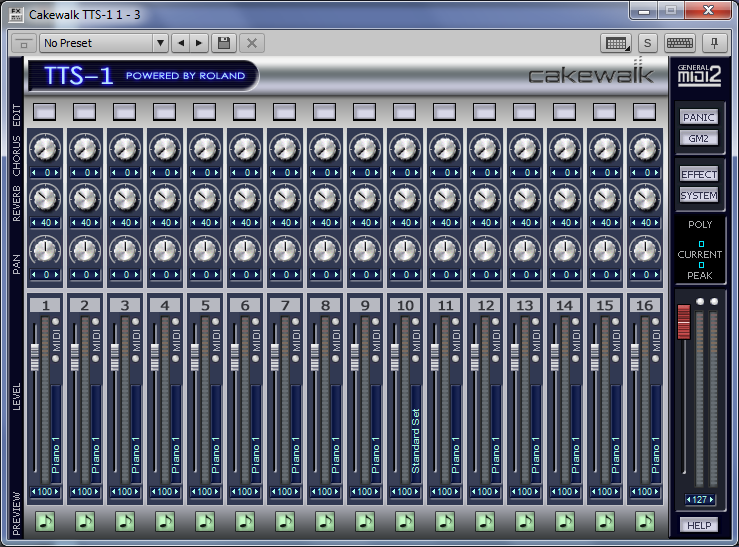This screenshot has height=547, width=739.
Task: Open the HELP button
Action: pos(698,525)
